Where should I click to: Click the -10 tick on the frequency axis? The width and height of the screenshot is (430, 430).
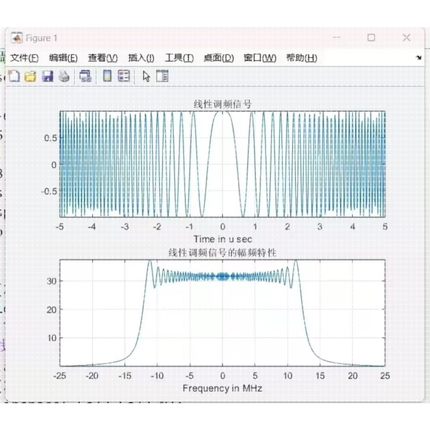(x=157, y=376)
